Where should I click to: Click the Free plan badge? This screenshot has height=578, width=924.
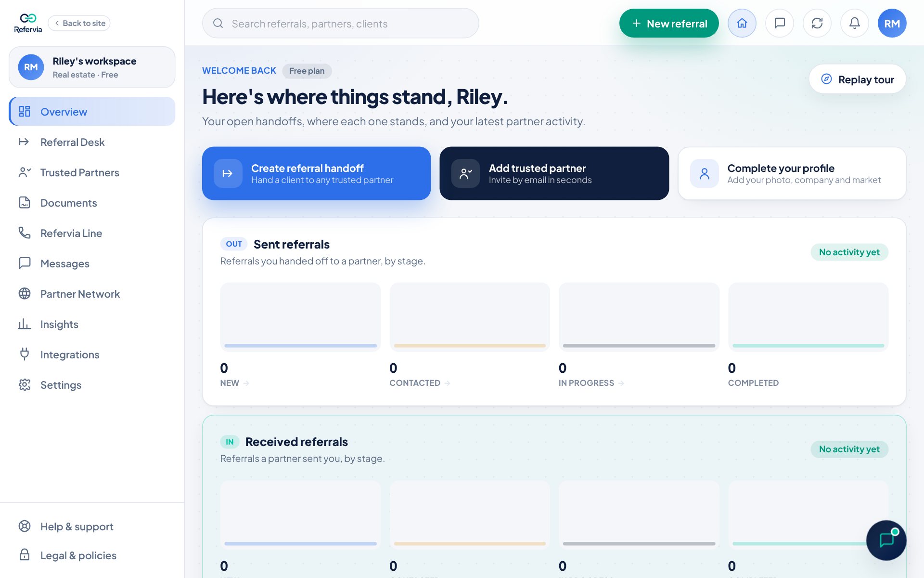click(307, 71)
